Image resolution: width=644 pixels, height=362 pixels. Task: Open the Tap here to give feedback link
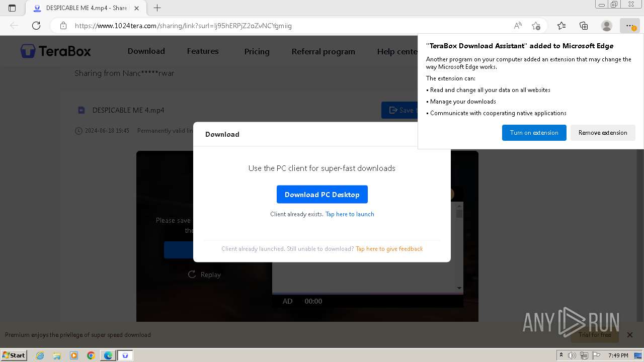pyautogui.click(x=389, y=249)
